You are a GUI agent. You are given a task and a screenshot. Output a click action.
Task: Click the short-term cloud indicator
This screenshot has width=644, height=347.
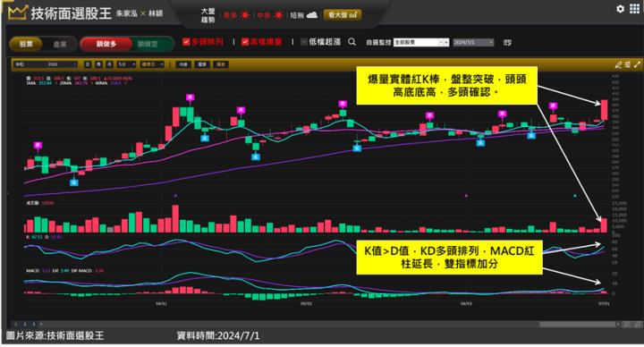coord(312,15)
